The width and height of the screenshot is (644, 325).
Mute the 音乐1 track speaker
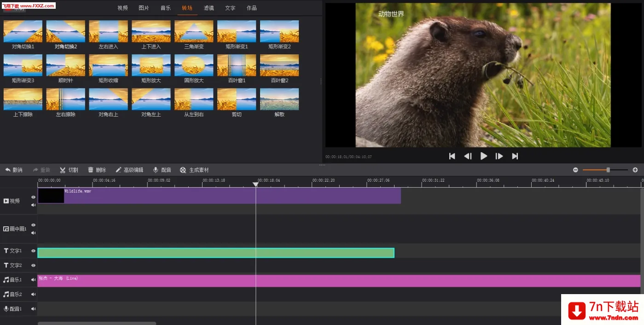[33, 280]
